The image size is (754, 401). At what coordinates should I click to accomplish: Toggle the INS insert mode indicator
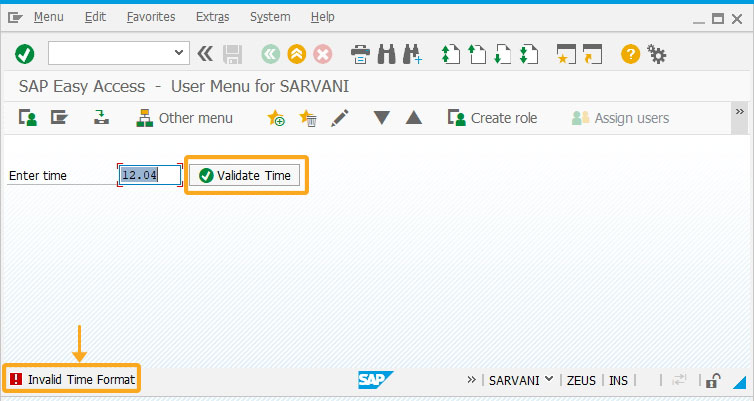(x=618, y=380)
